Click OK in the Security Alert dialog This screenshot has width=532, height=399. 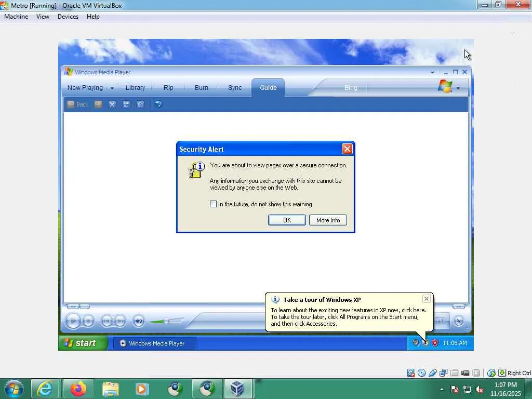tap(287, 220)
